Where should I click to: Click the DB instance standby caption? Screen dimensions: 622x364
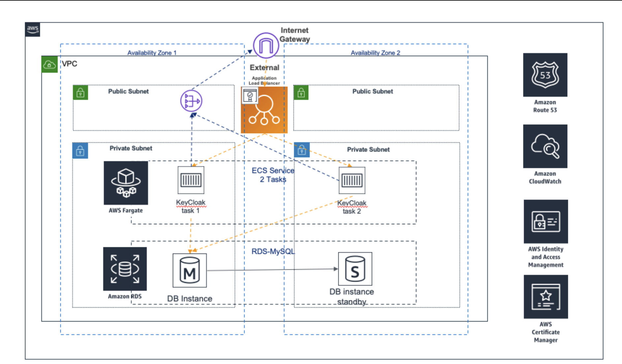[352, 297]
